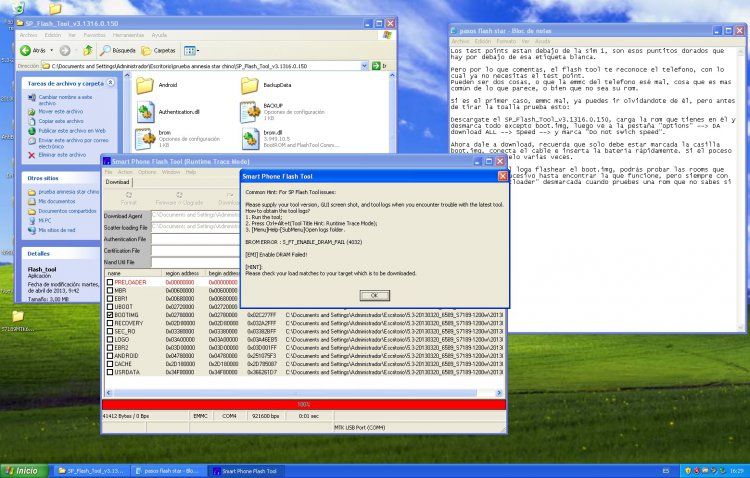This screenshot has height=478, width=750.
Task: Tick the SEC_RO checkbox
Action: point(110,331)
